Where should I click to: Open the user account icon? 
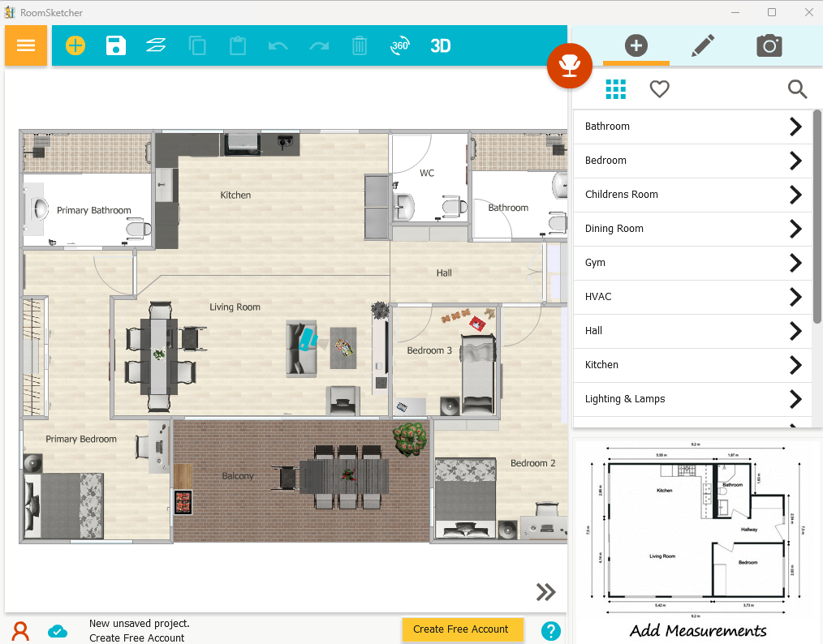[21, 631]
